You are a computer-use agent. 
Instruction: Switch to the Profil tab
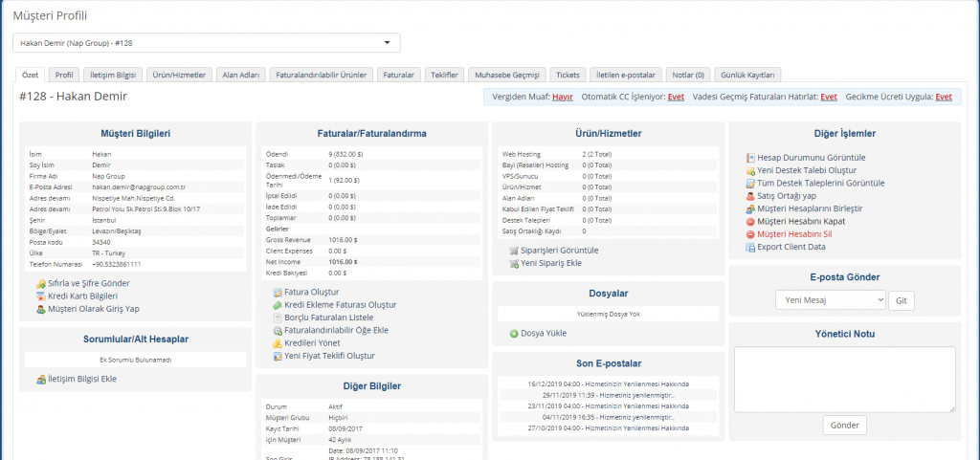pyautogui.click(x=64, y=75)
